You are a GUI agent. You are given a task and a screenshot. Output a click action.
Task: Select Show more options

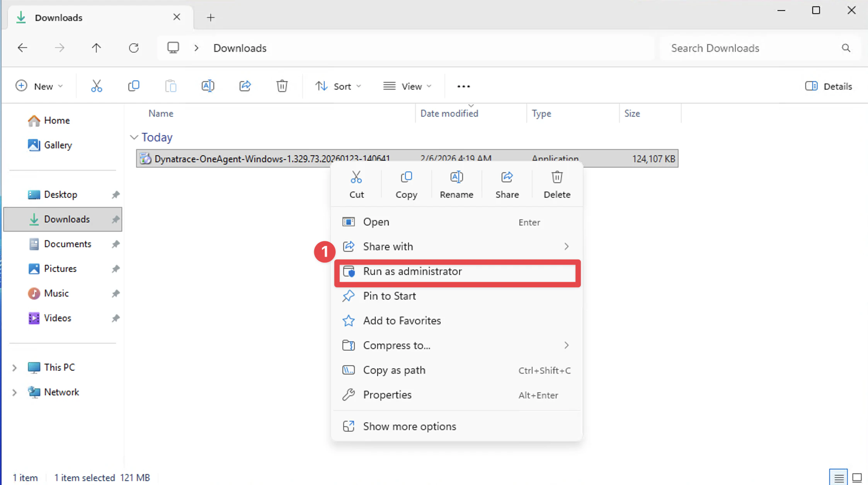[457, 426]
